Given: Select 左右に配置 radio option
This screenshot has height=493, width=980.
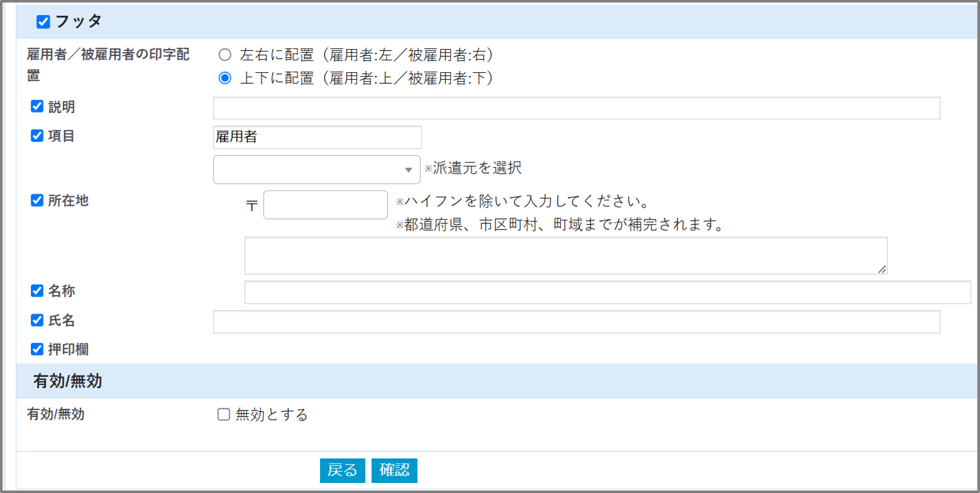Looking at the screenshot, I should 224,55.
